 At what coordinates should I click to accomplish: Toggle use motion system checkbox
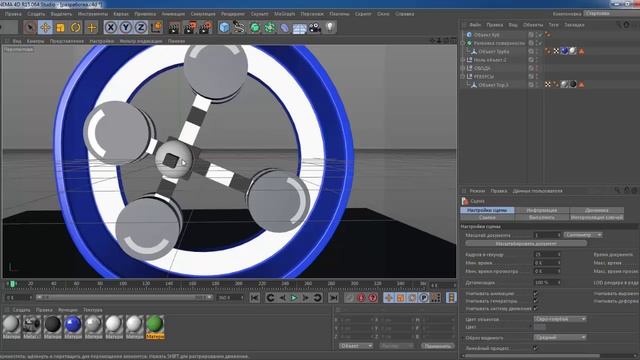pyautogui.click(x=536, y=308)
